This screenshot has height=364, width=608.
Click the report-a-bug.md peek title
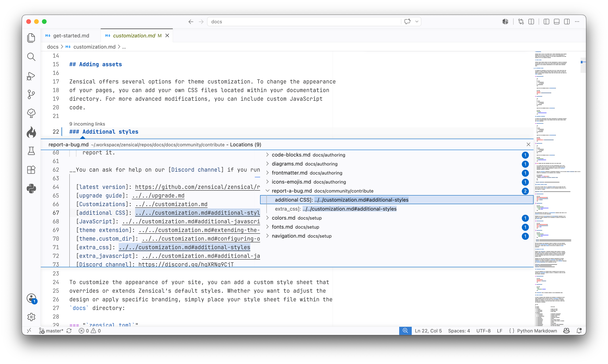[68, 144]
